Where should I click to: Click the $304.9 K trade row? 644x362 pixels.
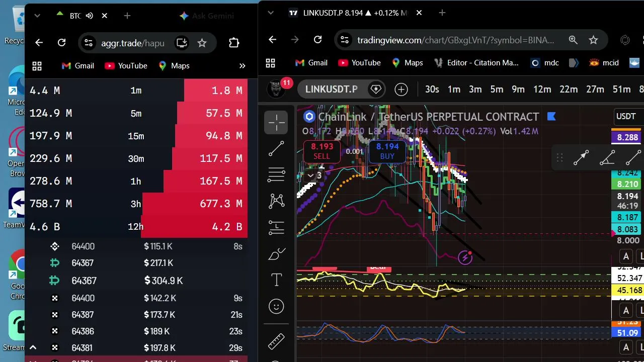[136, 281]
